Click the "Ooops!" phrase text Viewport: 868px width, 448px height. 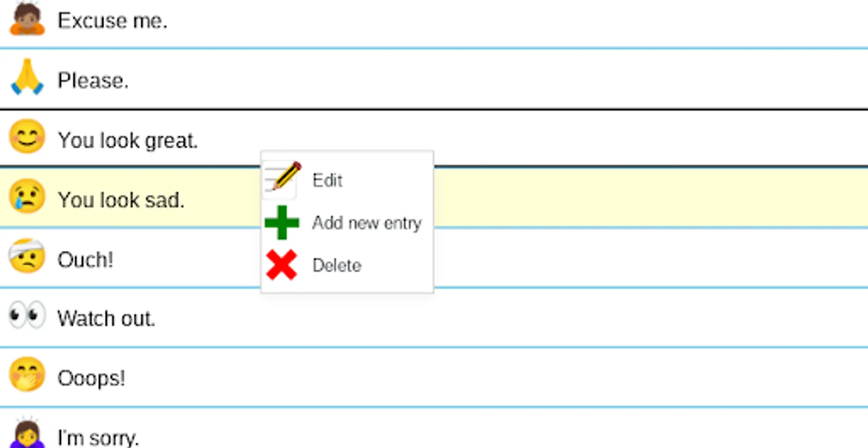pyautogui.click(x=91, y=378)
